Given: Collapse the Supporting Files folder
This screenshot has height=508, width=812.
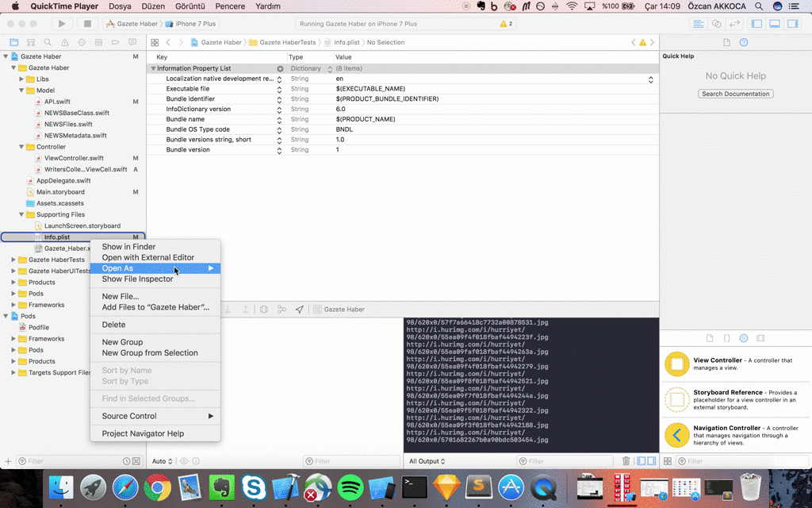Looking at the screenshot, I should click(21, 214).
